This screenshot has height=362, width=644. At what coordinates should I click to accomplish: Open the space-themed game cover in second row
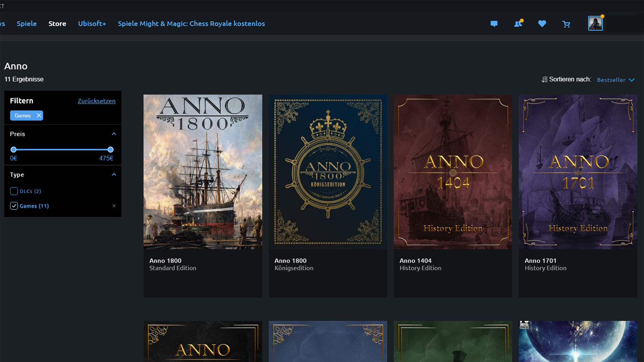[578, 341]
